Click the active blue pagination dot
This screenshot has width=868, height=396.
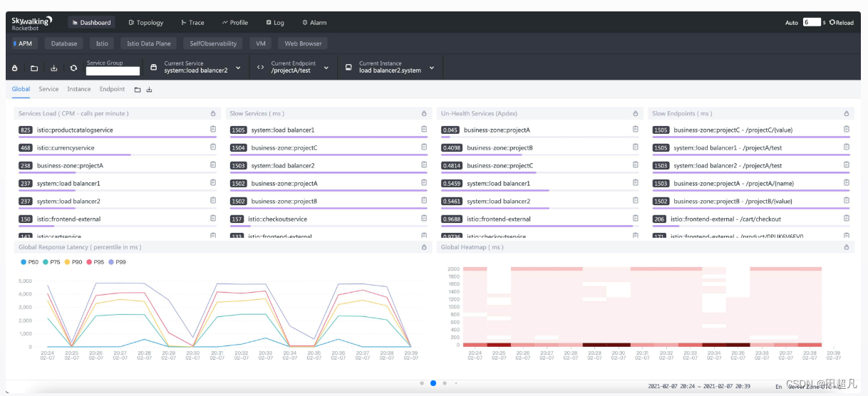click(433, 383)
